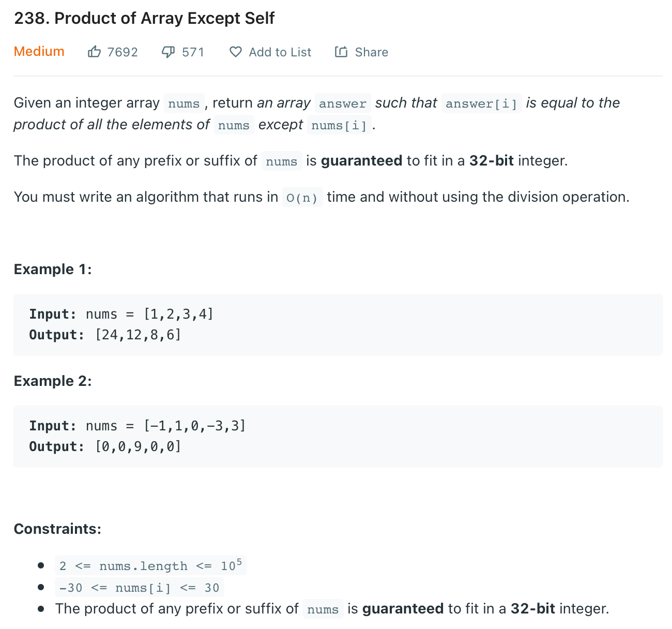Click the Share label text
The image size is (672, 629).
click(371, 52)
